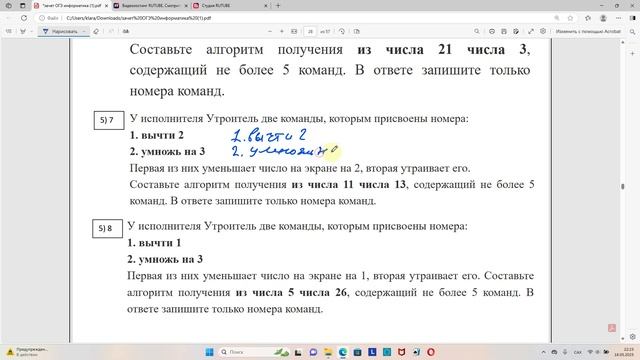This screenshot has width=640, height=360.
Task: Click scrollbar down arrow
Action: pyautogui.click(x=622, y=338)
